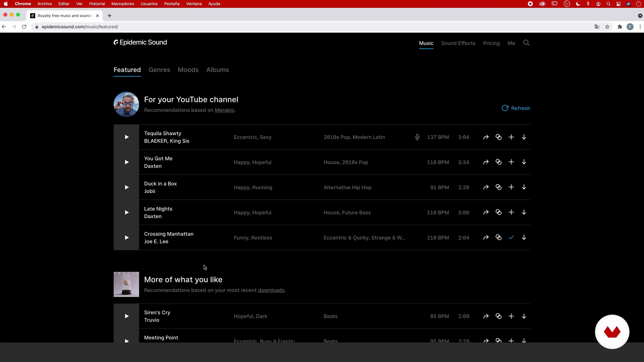Viewport: 644px width, 362px height.
Task: Open the Marcadores menu in the menu bar
Action: [x=122, y=4]
